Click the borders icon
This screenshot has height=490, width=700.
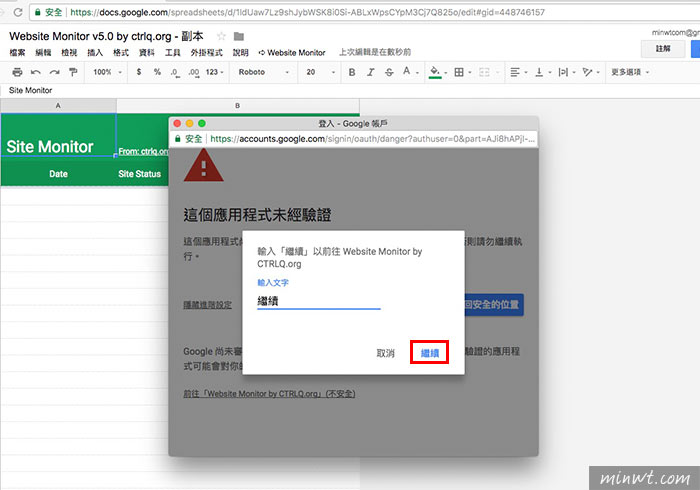tap(458, 72)
